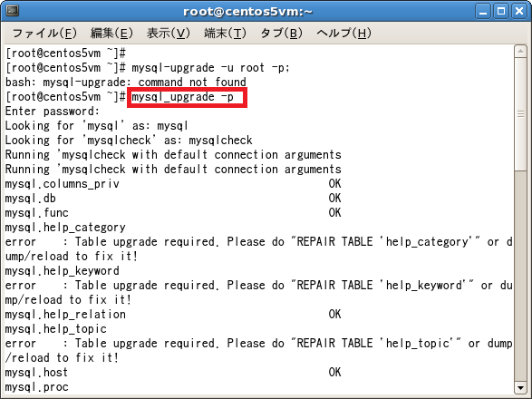Image resolution: width=532 pixels, height=399 pixels.
Task: Click the highlighted mysql_upgrade -p command
Action: point(187,97)
